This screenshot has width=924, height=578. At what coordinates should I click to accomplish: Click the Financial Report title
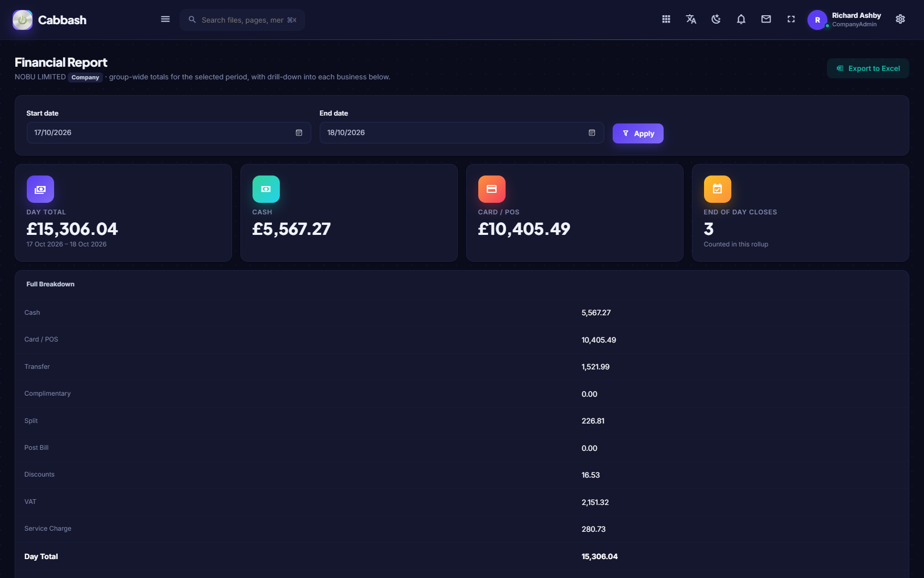click(61, 63)
